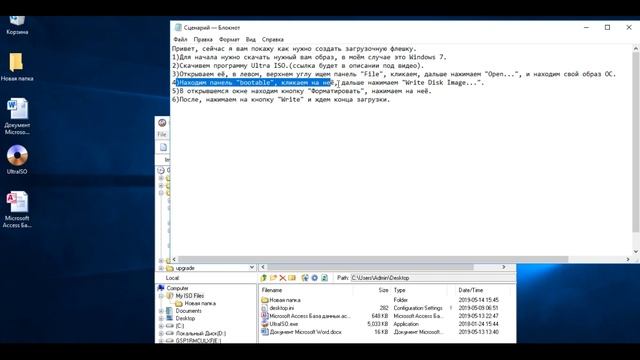The image size is (640, 360).
Task: Click Microsoft Access База данных filename
Action: click(310, 316)
